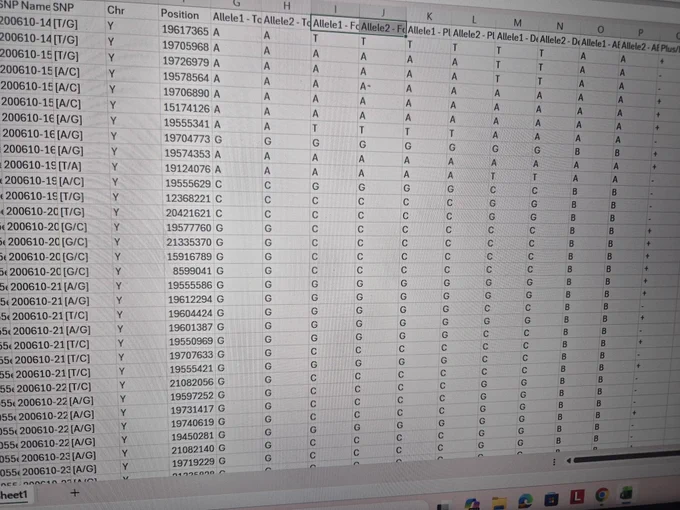Viewport: 680px width, 510px height.
Task: Select column G header
Action: (236, 3)
